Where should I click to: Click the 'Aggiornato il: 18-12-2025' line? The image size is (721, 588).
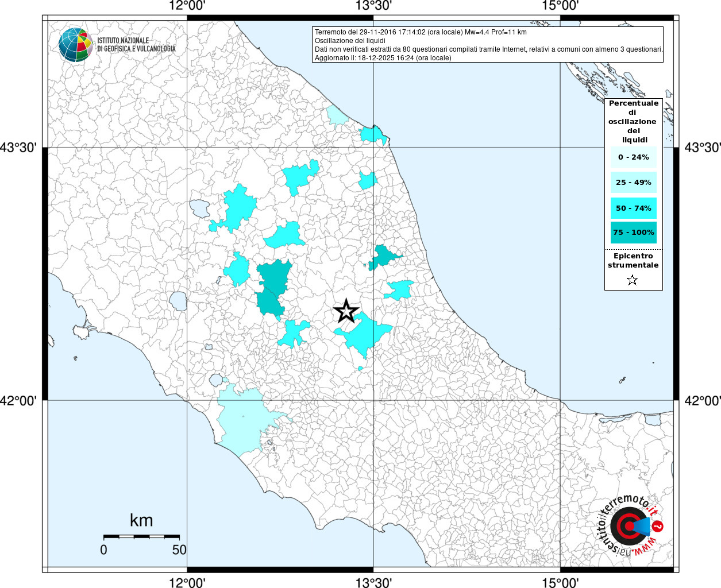[x=383, y=58]
